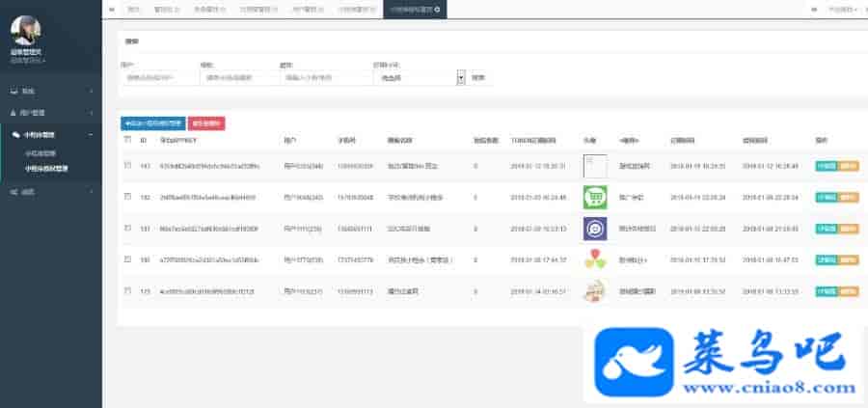Switch to the first tab in the tab bar

(133, 9)
